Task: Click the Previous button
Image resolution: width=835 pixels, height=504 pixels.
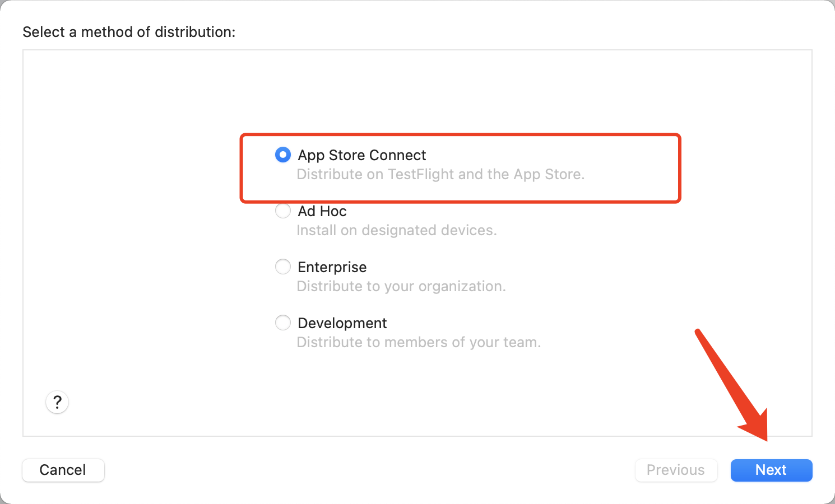Action: (676, 470)
